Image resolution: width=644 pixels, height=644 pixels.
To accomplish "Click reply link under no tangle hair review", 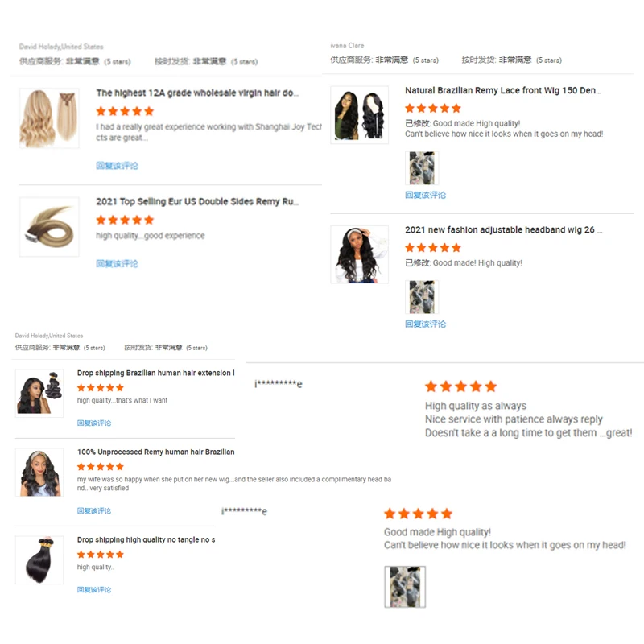I will [x=94, y=589].
